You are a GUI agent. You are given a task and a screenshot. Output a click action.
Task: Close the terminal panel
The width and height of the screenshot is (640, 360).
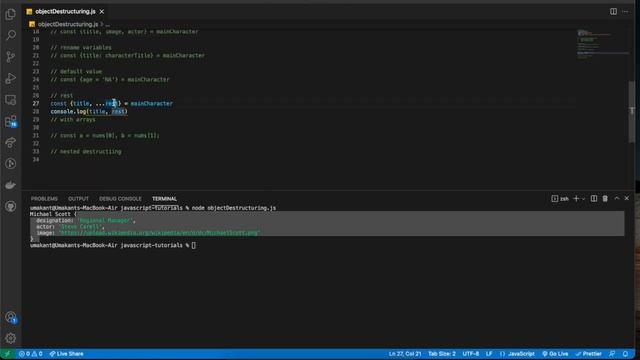[x=627, y=198]
